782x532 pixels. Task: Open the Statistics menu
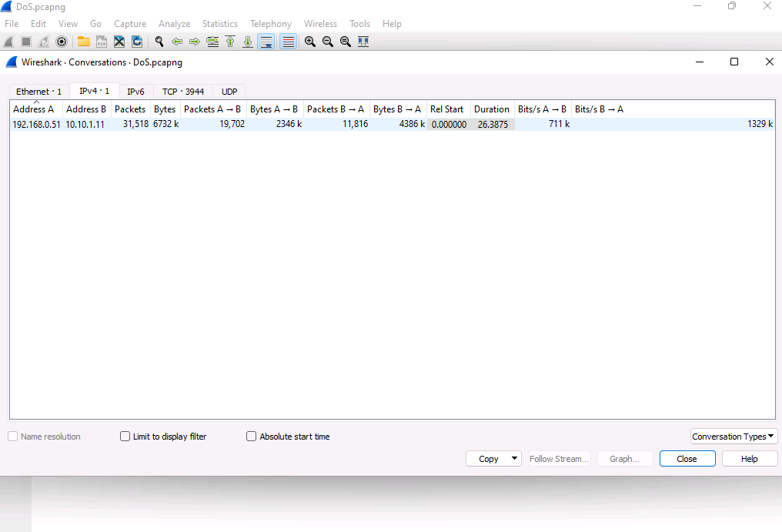pyautogui.click(x=219, y=24)
